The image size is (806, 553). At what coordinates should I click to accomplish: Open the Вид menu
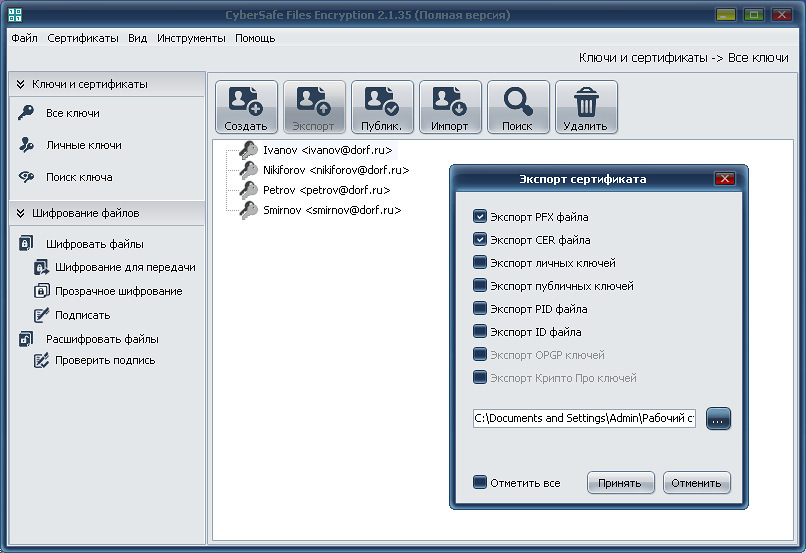point(137,38)
